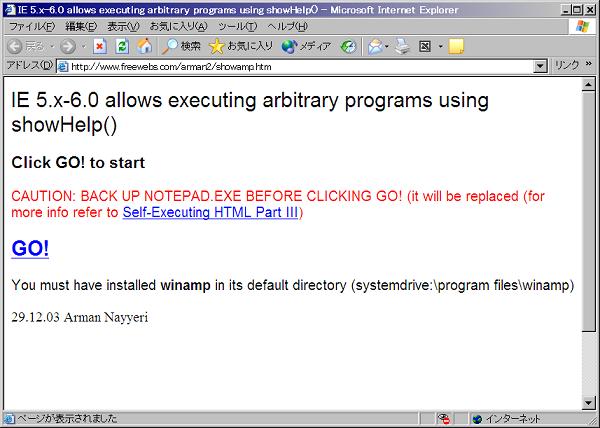Click the bold word 'winamp'

[185, 285]
